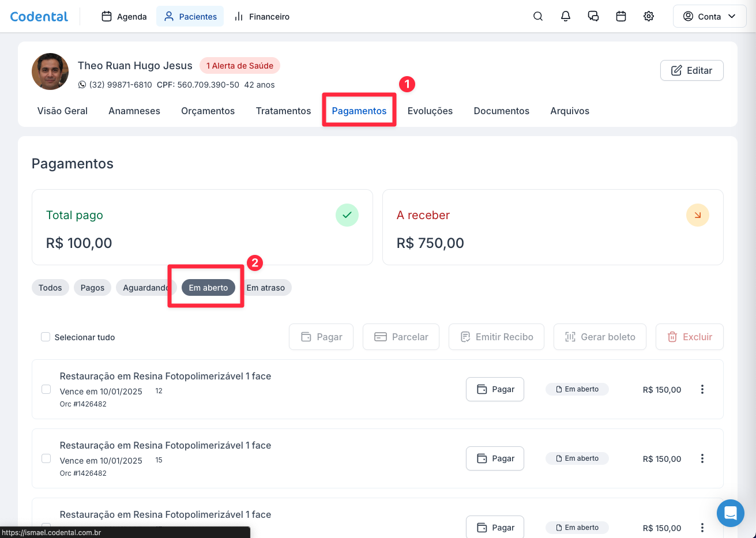
Task: Open the notifications bell
Action: pyautogui.click(x=565, y=16)
